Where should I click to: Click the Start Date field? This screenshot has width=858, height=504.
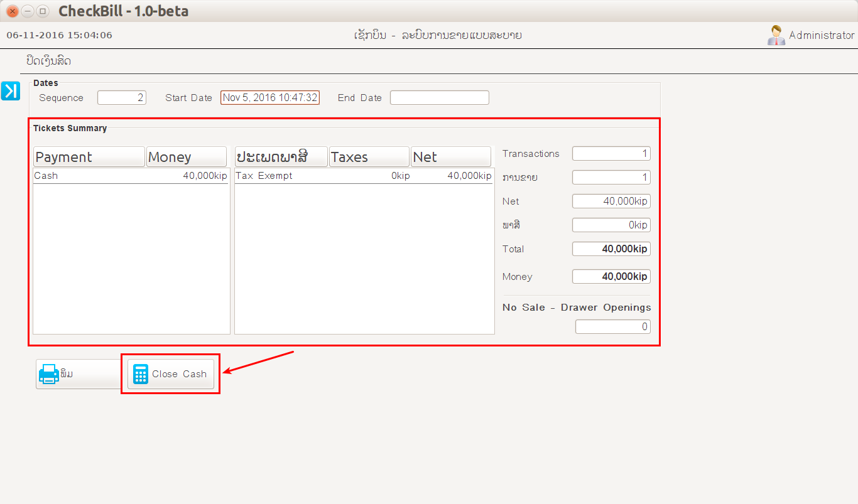click(270, 98)
